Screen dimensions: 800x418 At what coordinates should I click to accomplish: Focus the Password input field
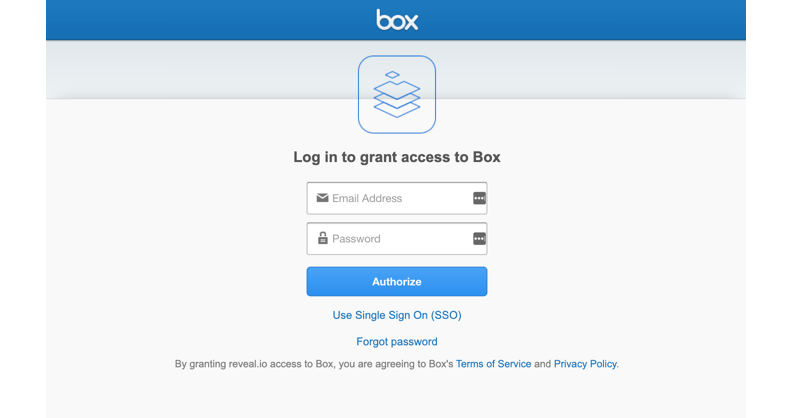397,238
